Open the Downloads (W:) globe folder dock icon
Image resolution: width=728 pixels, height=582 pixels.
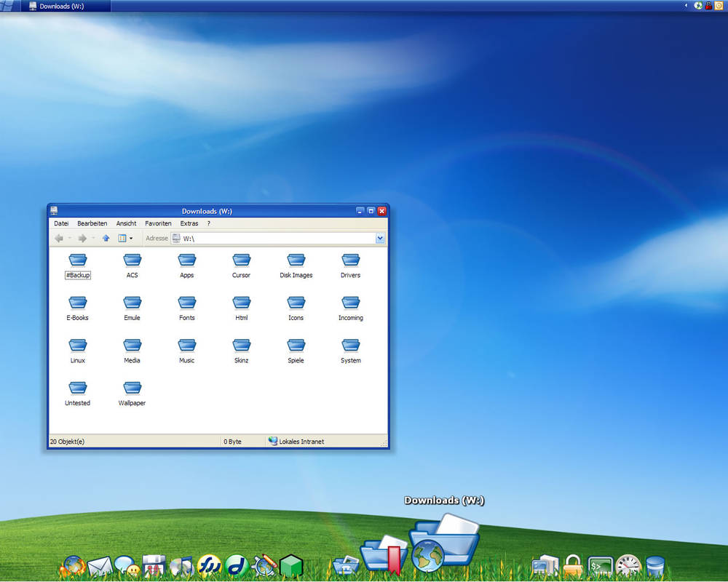[444, 543]
